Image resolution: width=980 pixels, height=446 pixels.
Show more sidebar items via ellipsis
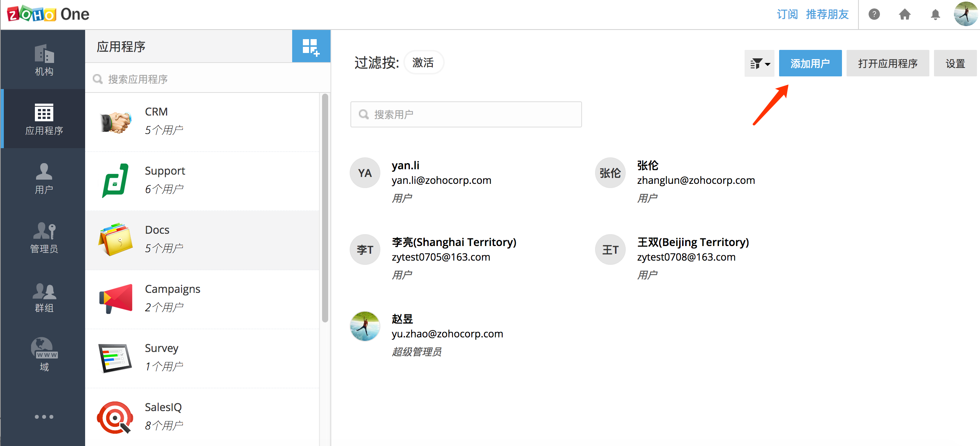(x=44, y=416)
